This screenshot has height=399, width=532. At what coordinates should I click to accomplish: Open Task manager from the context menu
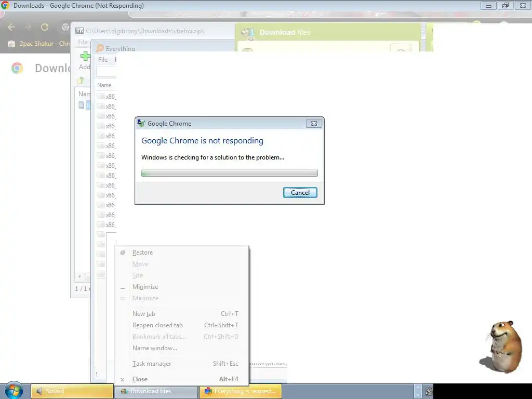(182, 364)
